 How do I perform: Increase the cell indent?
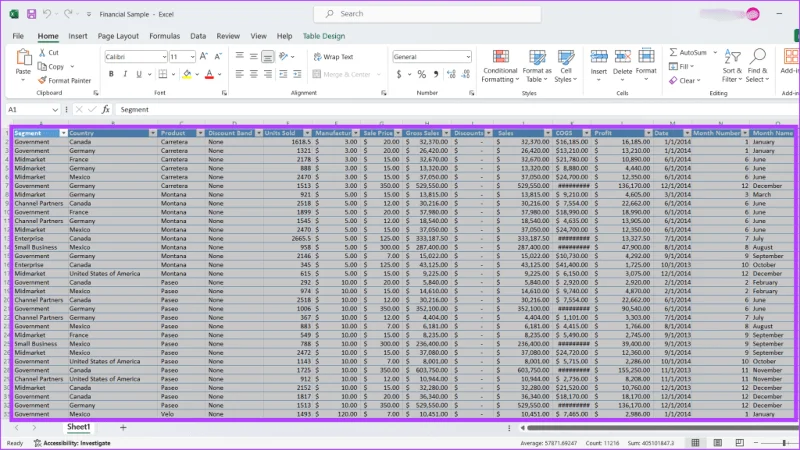297,74
